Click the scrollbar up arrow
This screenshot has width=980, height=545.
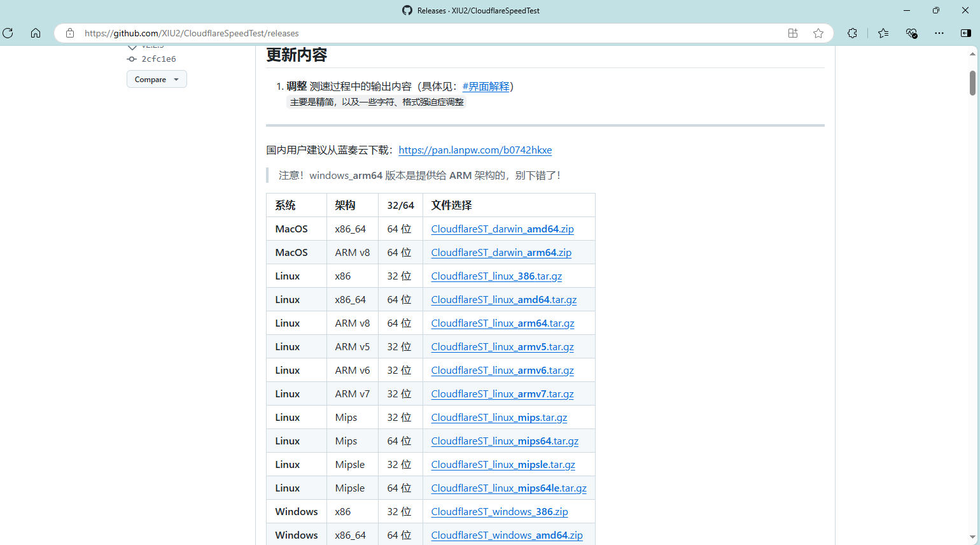coord(972,54)
